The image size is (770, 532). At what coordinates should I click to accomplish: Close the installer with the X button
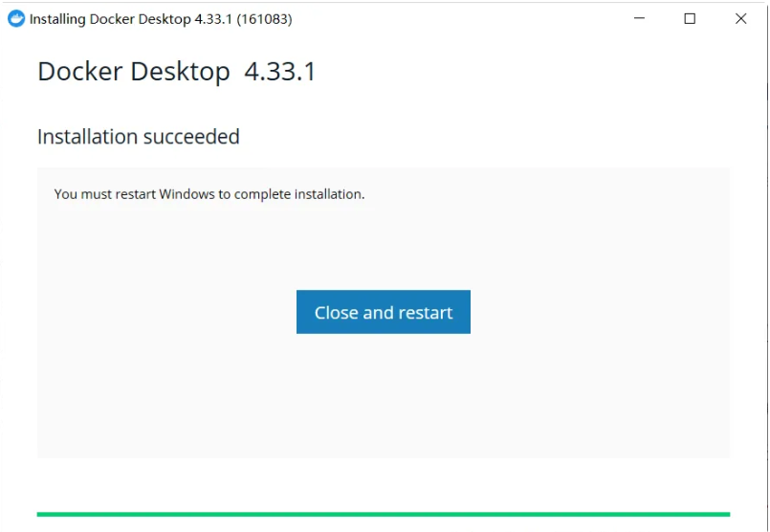740,19
